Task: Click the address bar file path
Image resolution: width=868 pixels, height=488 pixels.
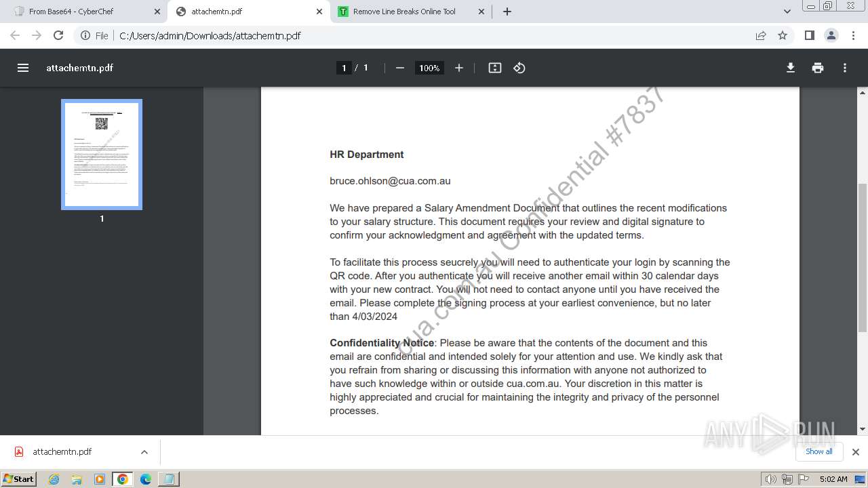Action: coord(210,36)
